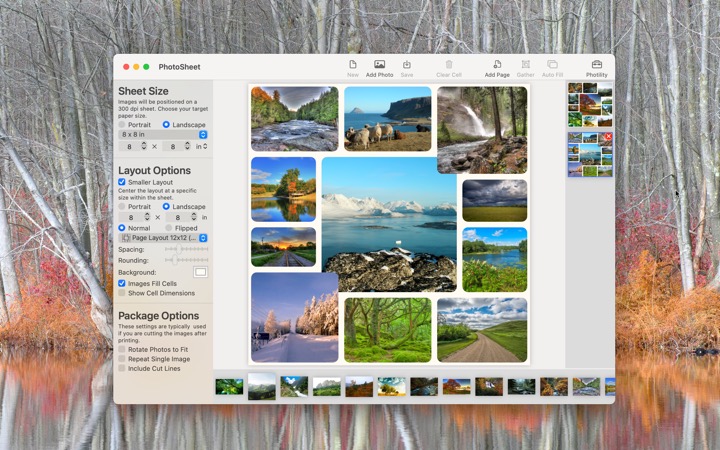Click the sheet height value field
This screenshot has width=720, height=450.
[x=173, y=146]
